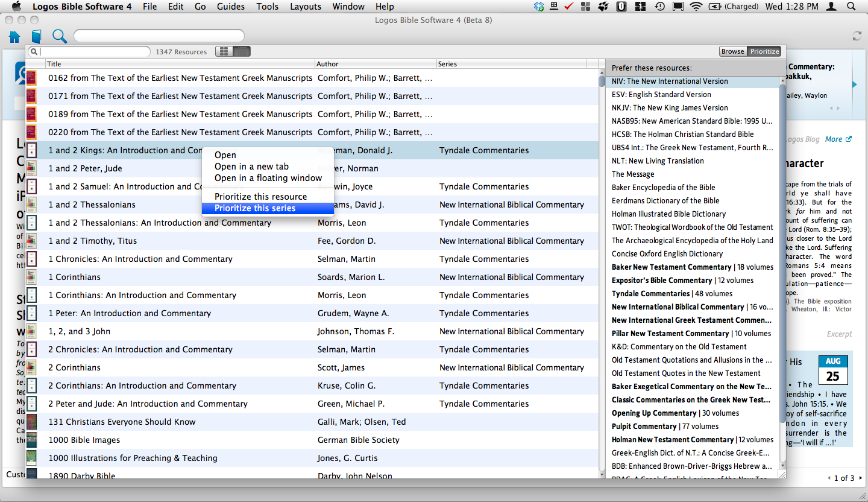
Task: Open the Time Machine menu bar icon
Action: pos(659,7)
